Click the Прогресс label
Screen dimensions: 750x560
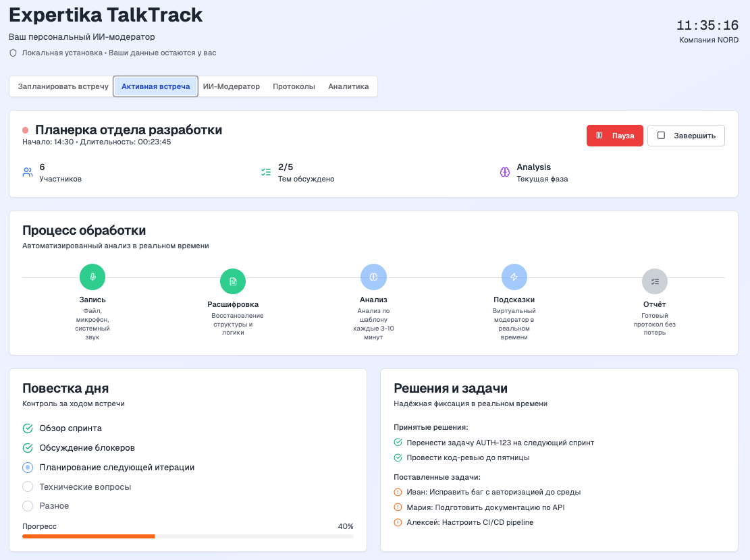coord(39,526)
